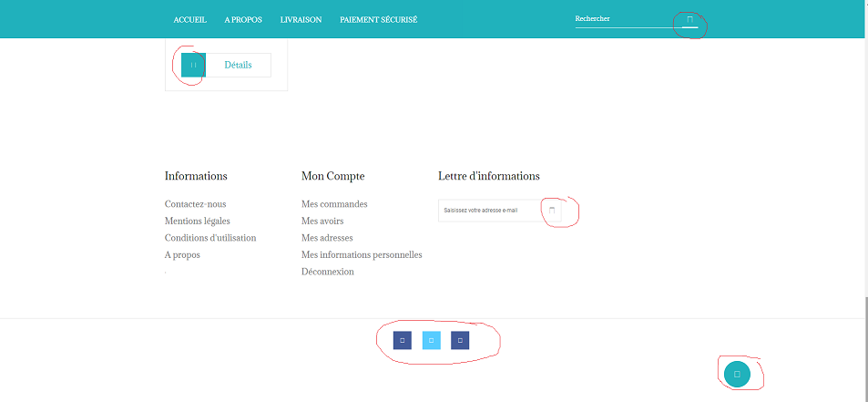Viewport: 868px width, 402px height.
Task: Open the last dark blue social icon
Action: [460, 340]
